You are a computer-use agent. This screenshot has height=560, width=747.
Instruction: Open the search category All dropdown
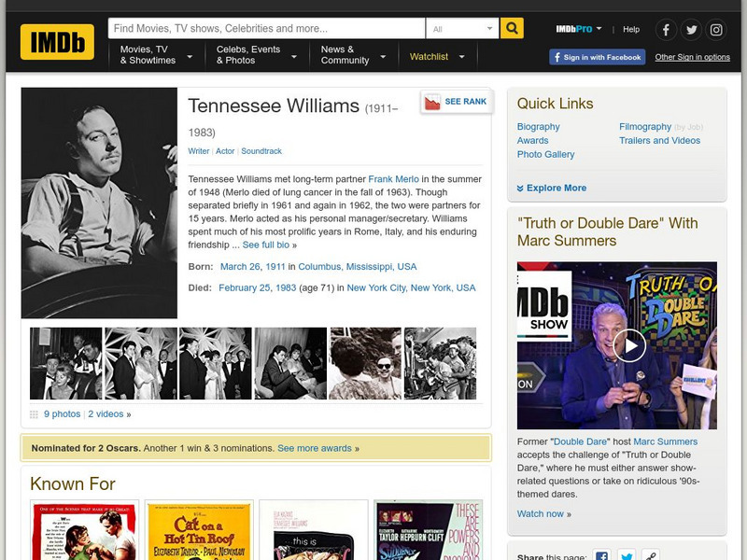[462, 29]
